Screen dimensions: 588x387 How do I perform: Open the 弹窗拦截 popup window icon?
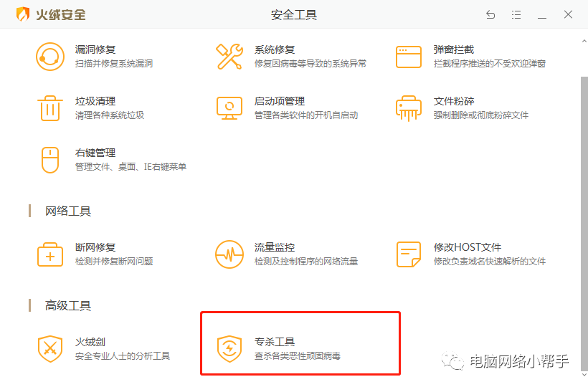point(409,57)
